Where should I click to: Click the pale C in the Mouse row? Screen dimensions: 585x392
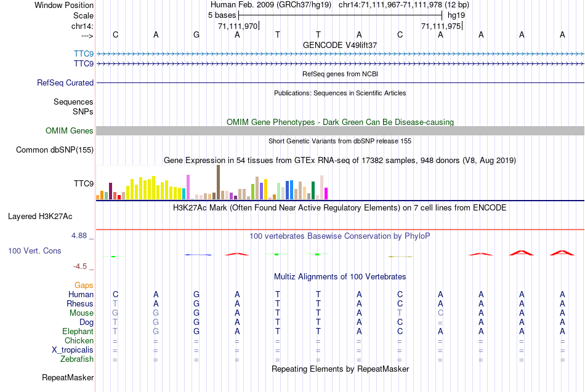click(441, 313)
